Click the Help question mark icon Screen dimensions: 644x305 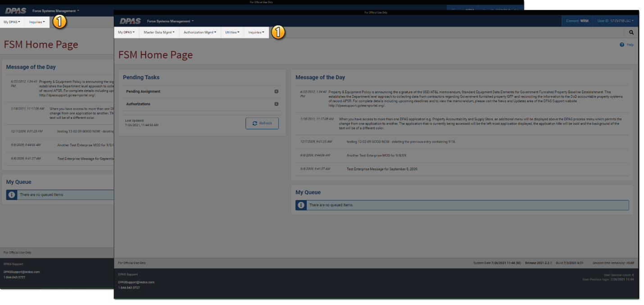click(x=622, y=45)
